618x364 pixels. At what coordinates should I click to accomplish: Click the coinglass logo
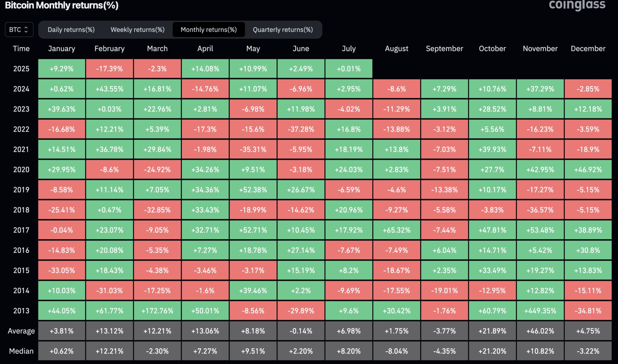577,5
